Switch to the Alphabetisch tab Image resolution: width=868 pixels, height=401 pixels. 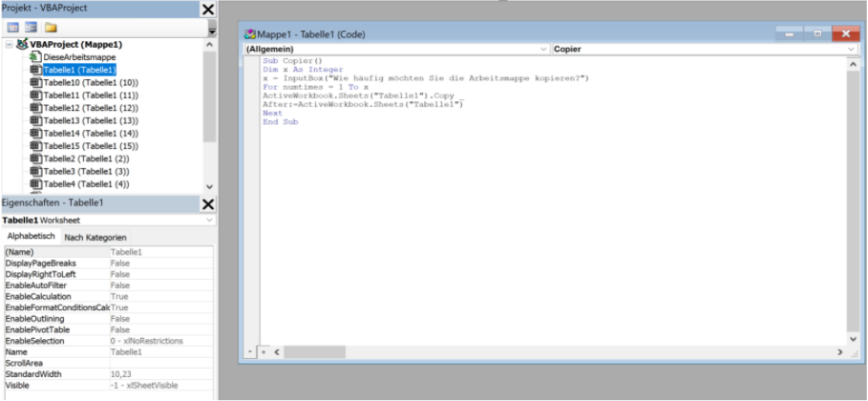(32, 237)
